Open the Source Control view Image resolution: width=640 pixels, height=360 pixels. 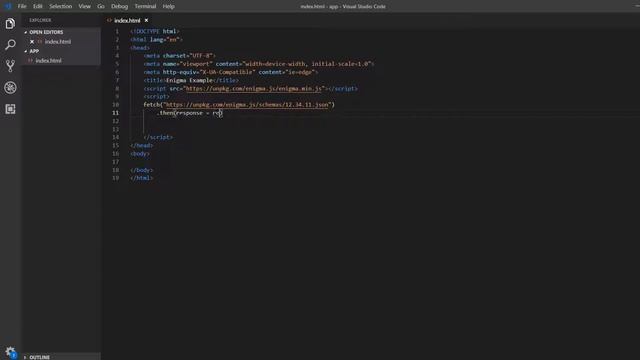10,66
